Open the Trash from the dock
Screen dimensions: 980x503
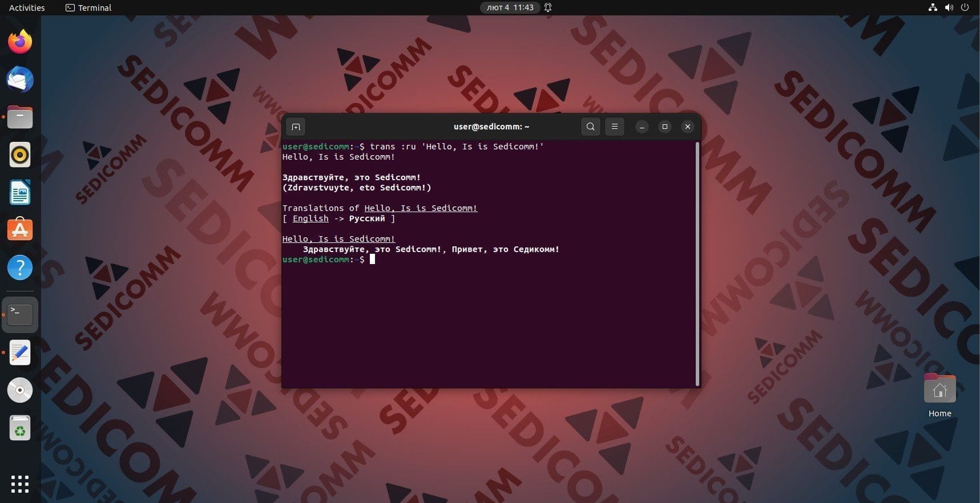pos(20,428)
